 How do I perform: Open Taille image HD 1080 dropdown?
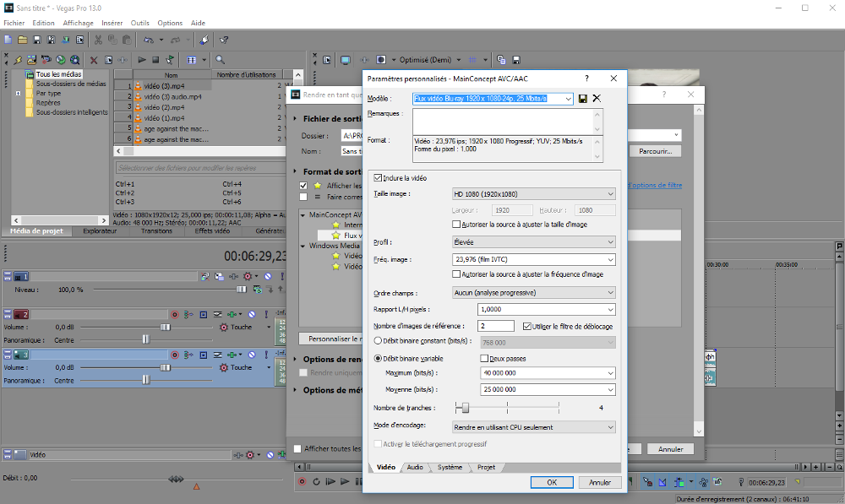(533, 194)
